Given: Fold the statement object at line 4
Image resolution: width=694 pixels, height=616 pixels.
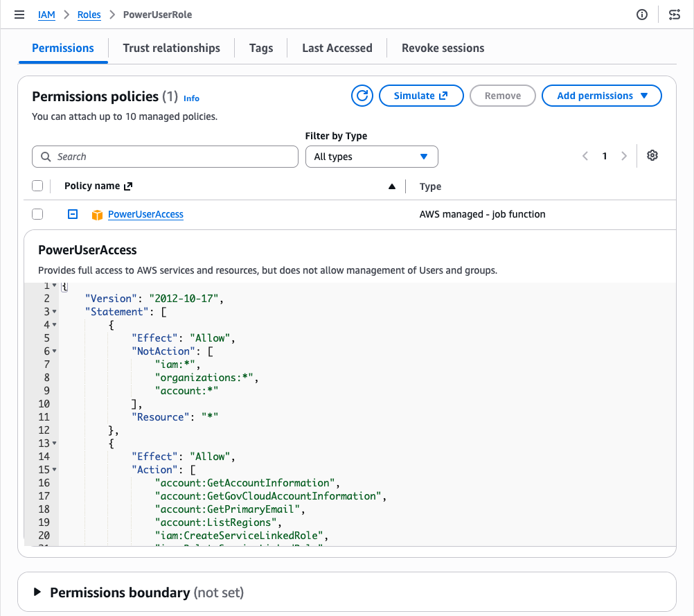Looking at the screenshot, I should tap(55, 325).
